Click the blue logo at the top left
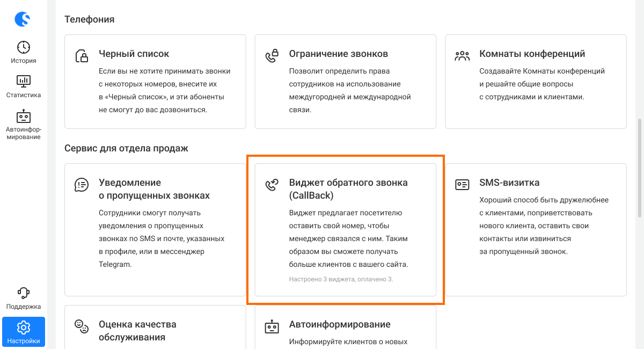 point(23,19)
